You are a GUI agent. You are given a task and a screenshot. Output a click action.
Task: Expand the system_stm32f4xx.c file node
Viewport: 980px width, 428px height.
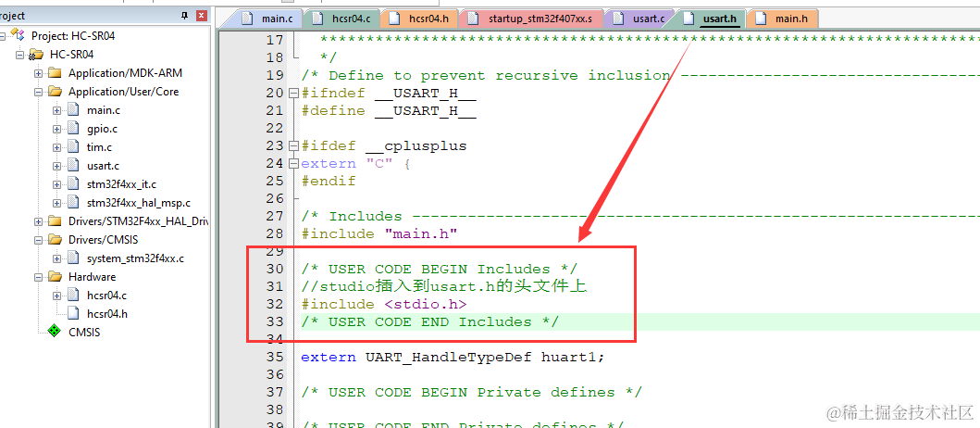pos(56,258)
